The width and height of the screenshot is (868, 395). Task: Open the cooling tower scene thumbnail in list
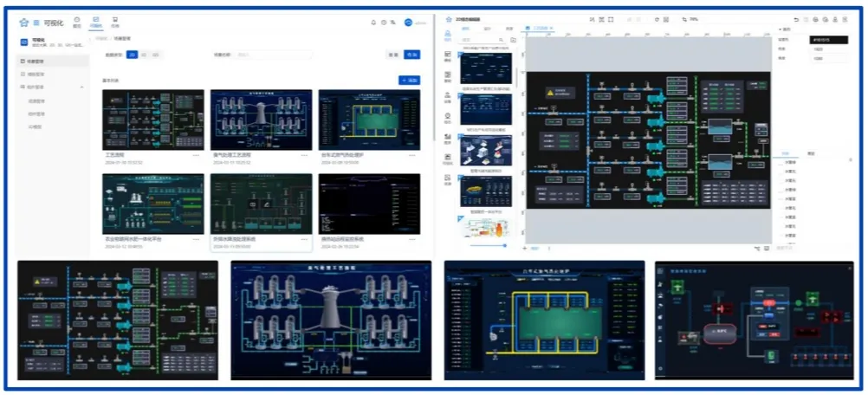(x=262, y=120)
